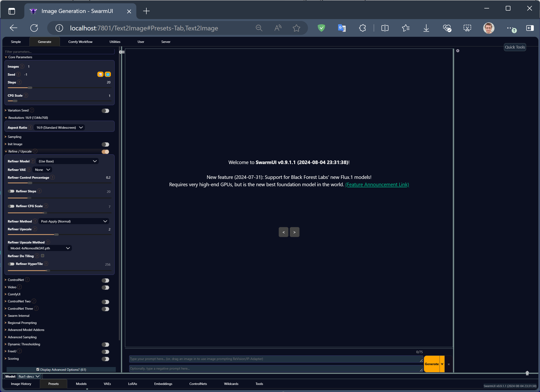540x392 pixels.
Task: Click the Refiner Model help icon
Action: click(x=33, y=161)
